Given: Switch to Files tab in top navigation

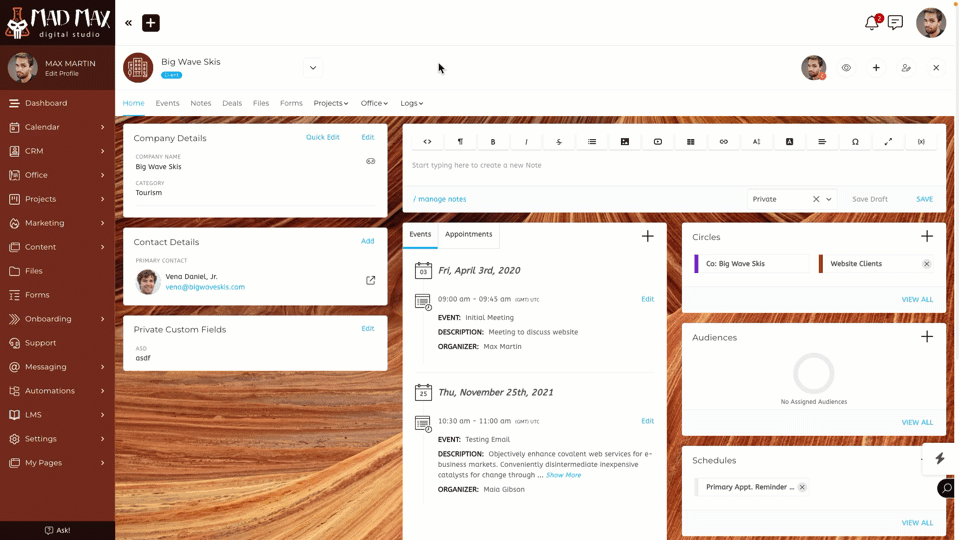Looking at the screenshot, I should click(x=261, y=103).
